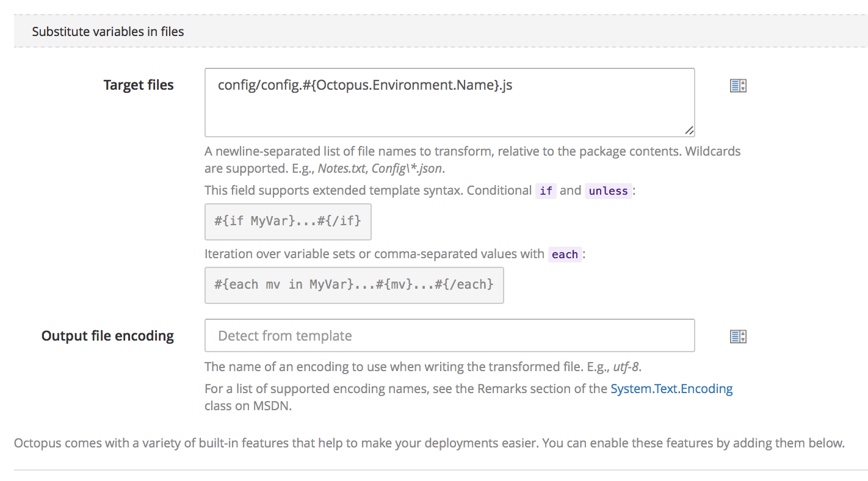
Task: Click the inline 'if' code keyword
Action: [x=546, y=191]
